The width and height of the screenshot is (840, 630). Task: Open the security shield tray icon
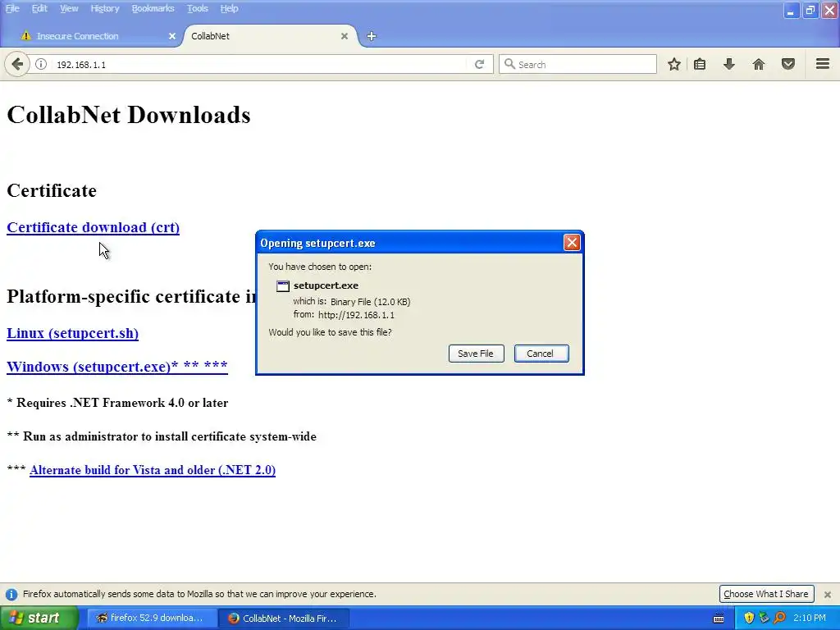click(x=749, y=618)
